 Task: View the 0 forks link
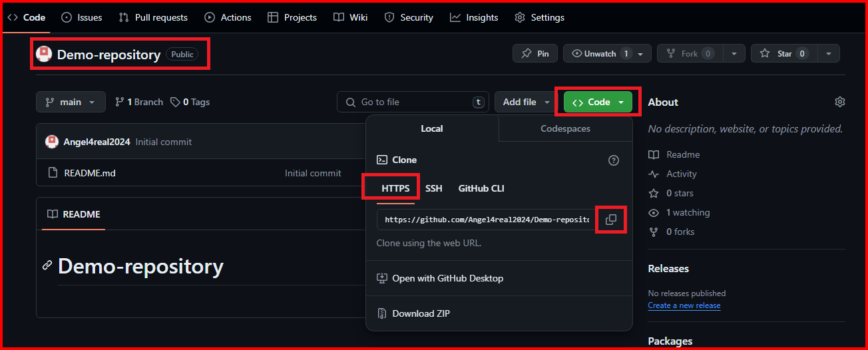coord(672,232)
